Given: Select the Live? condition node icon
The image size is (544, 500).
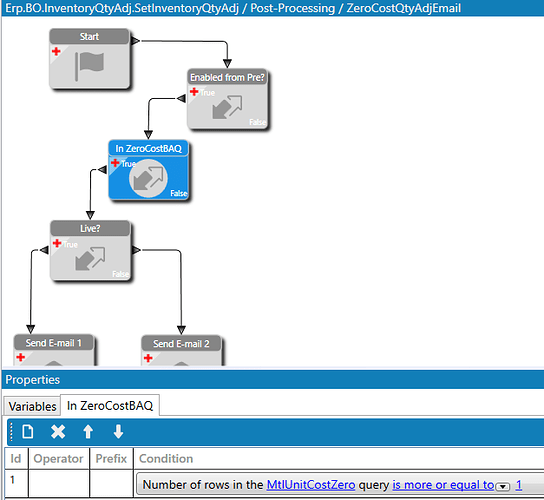Looking at the screenshot, I should tap(90, 259).
